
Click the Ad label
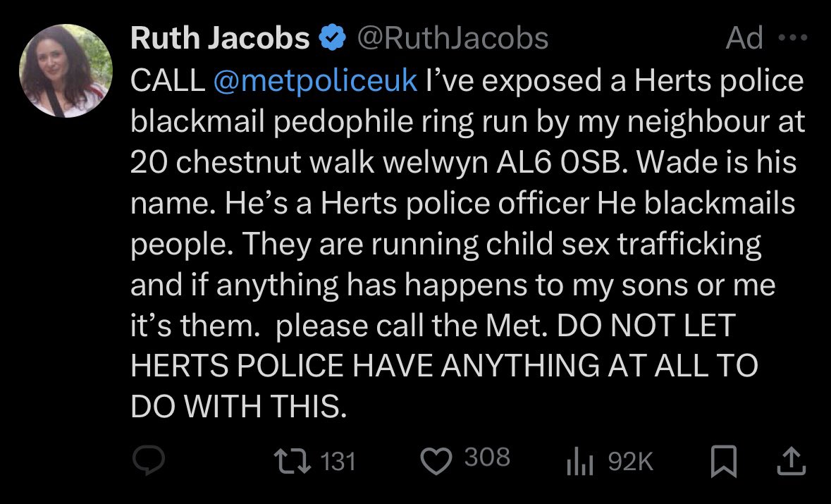pos(744,37)
